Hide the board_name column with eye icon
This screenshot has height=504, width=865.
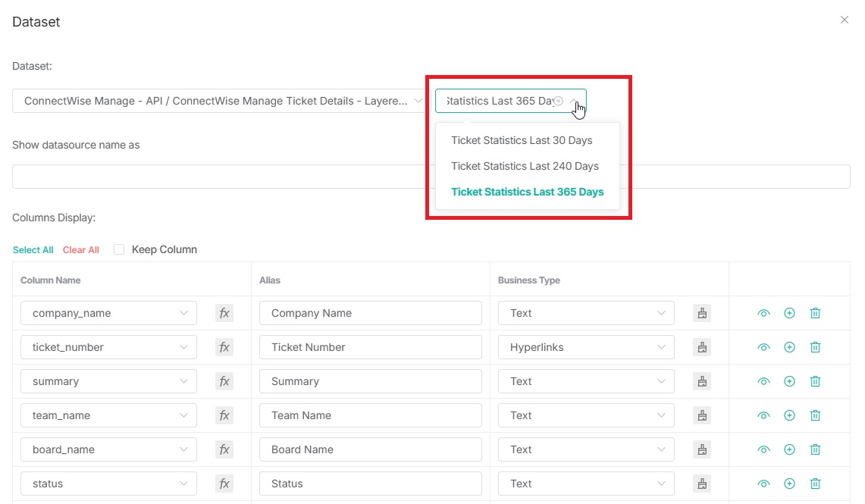coord(763,449)
